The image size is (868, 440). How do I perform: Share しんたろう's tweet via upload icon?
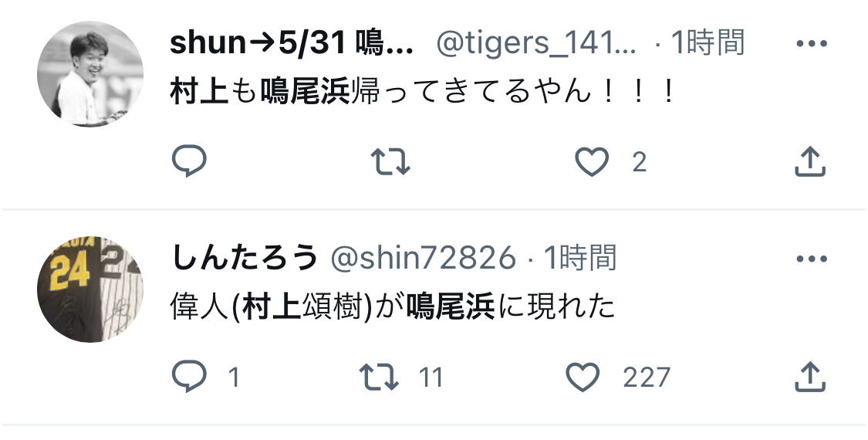point(810,377)
